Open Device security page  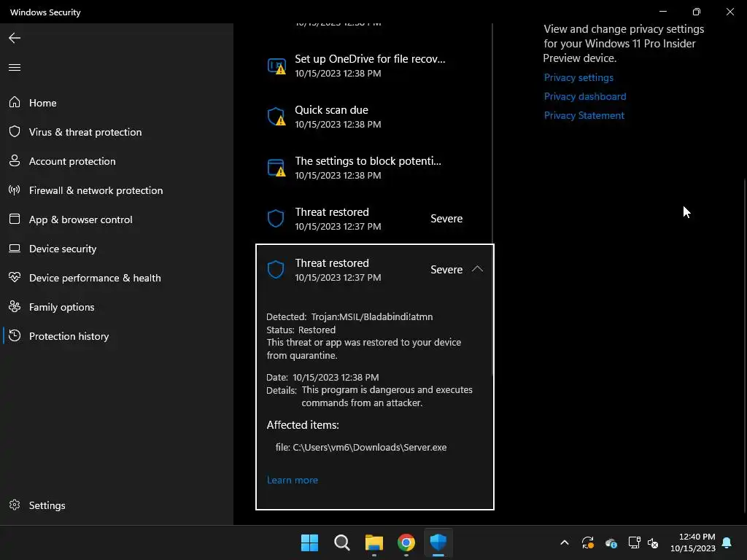click(x=117, y=249)
